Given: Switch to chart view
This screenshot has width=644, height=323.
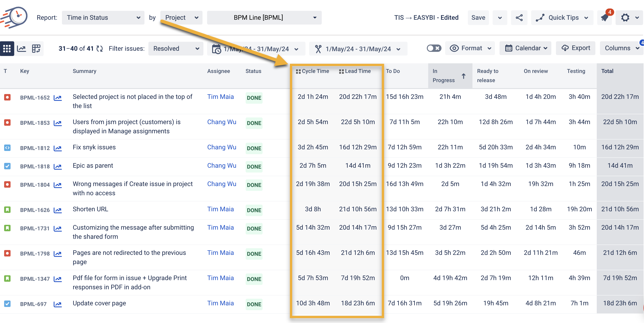Looking at the screenshot, I should point(22,48).
